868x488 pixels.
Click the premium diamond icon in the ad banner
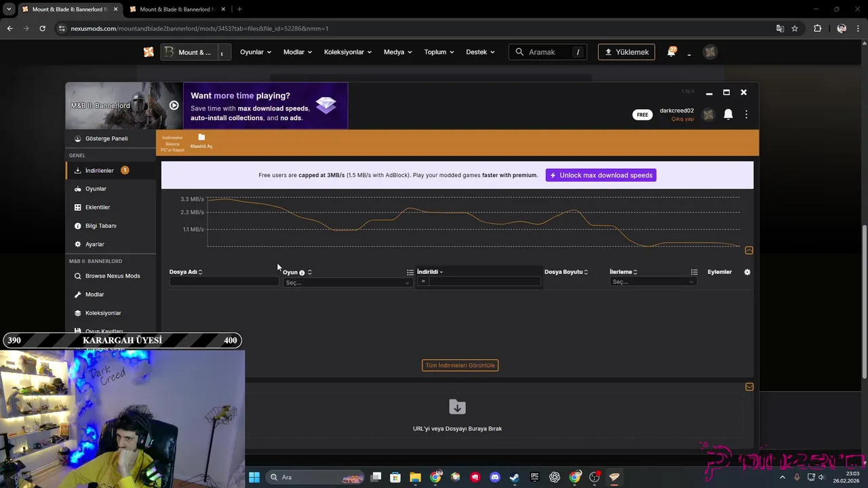coord(326,104)
